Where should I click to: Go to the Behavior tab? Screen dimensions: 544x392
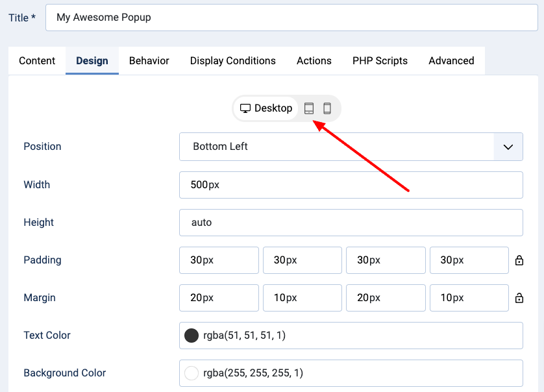[149, 61]
